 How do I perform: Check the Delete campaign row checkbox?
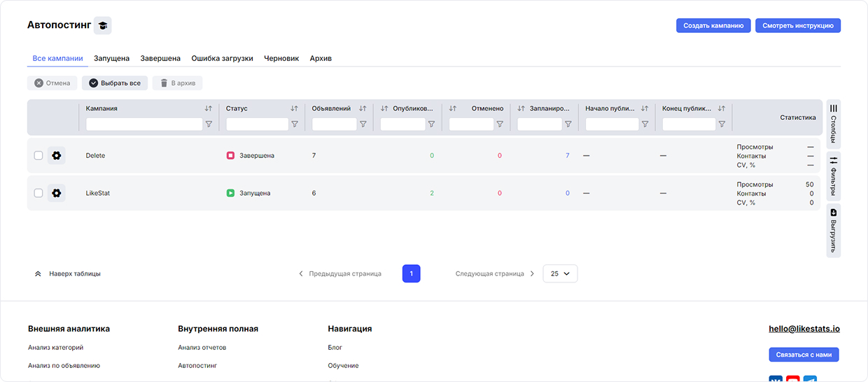[38, 156]
